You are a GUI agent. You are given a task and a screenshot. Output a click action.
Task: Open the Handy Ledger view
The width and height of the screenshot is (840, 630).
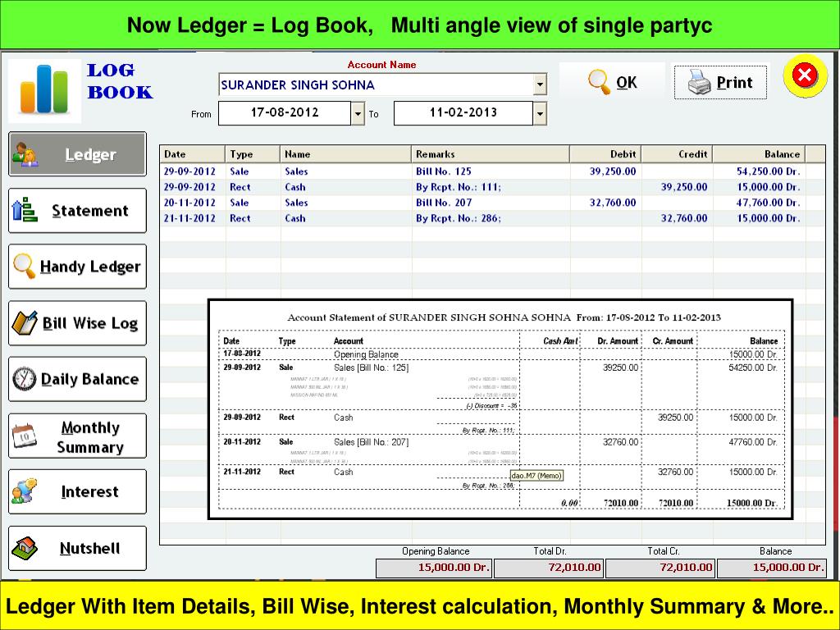[x=77, y=267]
